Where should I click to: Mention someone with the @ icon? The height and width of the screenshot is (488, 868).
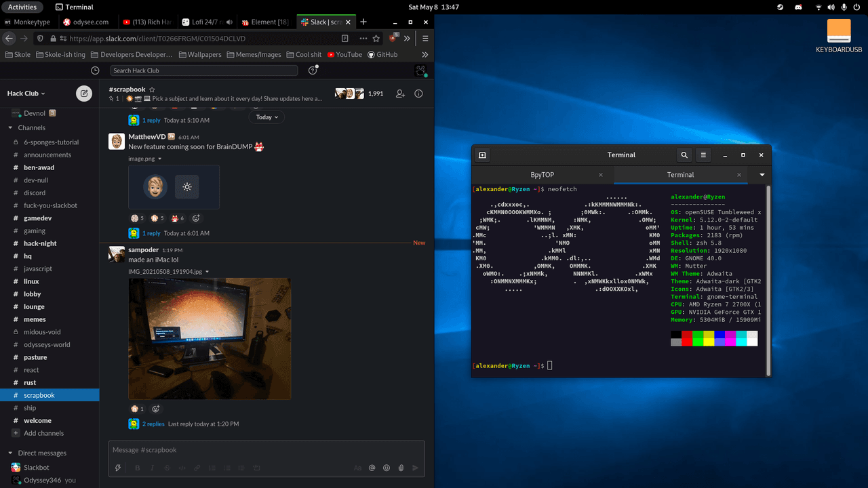coord(372,468)
